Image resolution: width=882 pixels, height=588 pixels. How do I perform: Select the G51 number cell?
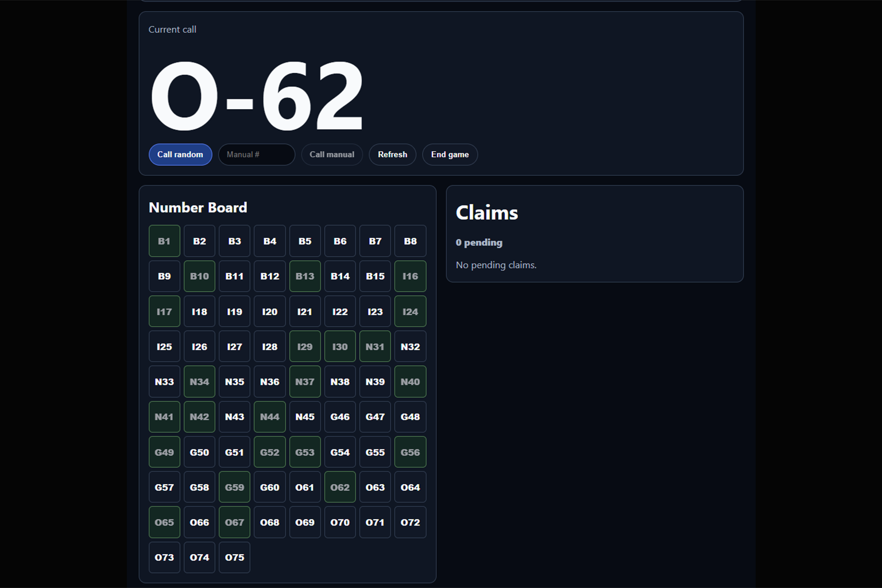[x=234, y=452]
